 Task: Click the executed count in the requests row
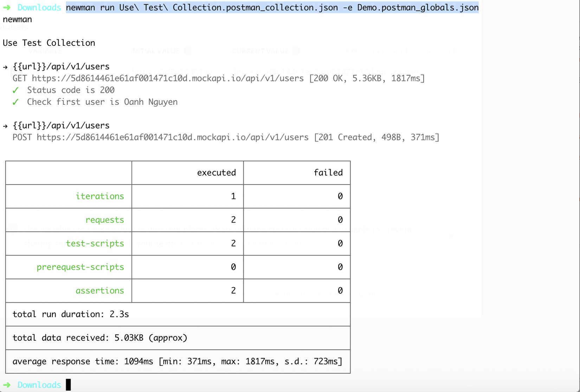(233, 220)
